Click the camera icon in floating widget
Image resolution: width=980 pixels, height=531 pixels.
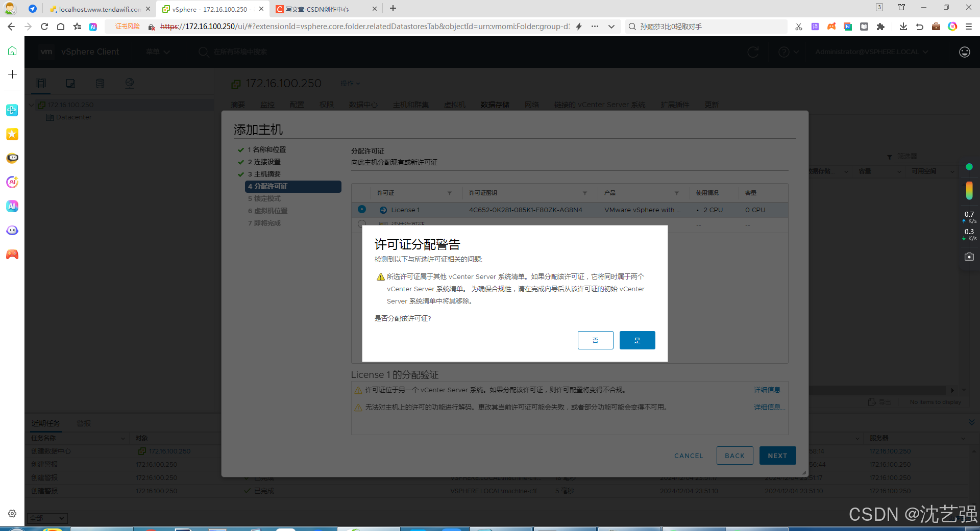(969, 257)
